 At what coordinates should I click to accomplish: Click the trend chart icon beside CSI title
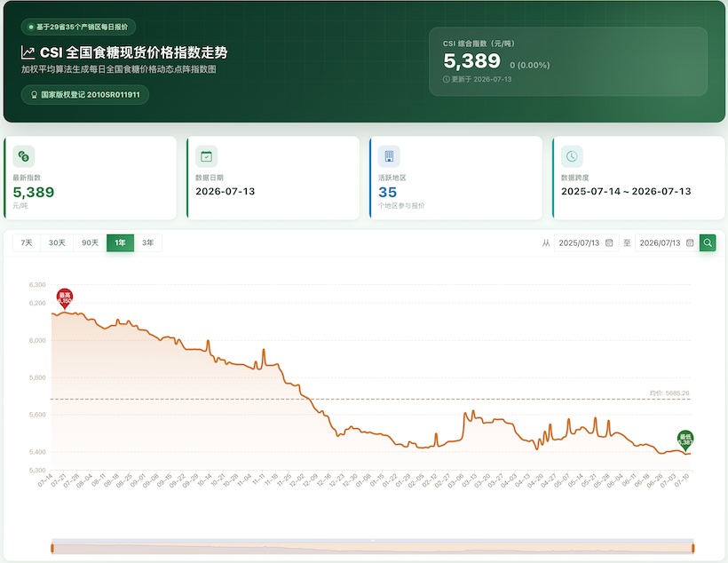coord(28,52)
